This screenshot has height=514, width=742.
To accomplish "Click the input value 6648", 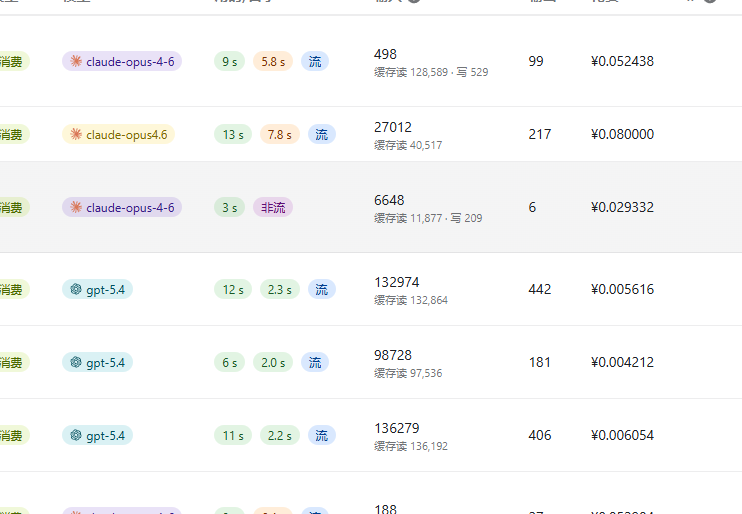I will [x=389, y=200].
